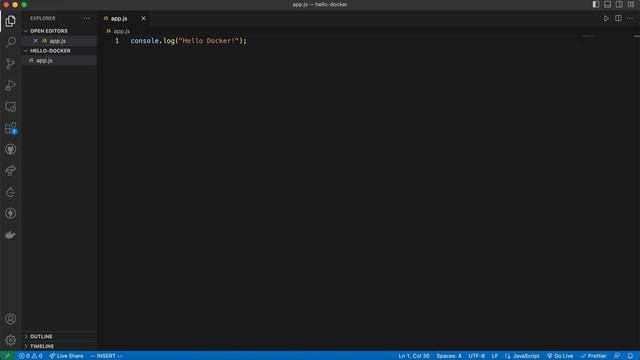Click Go Live in the status bar

click(560, 356)
